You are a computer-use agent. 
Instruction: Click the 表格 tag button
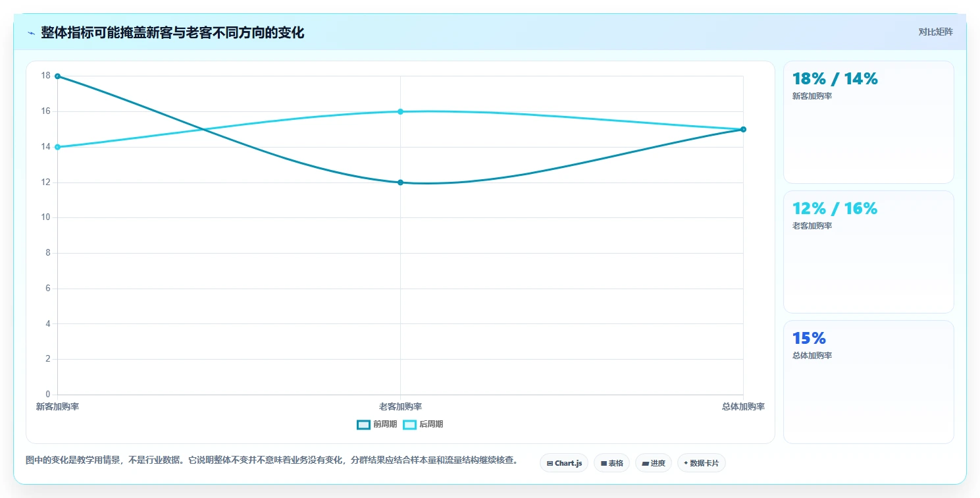coord(611,463)
